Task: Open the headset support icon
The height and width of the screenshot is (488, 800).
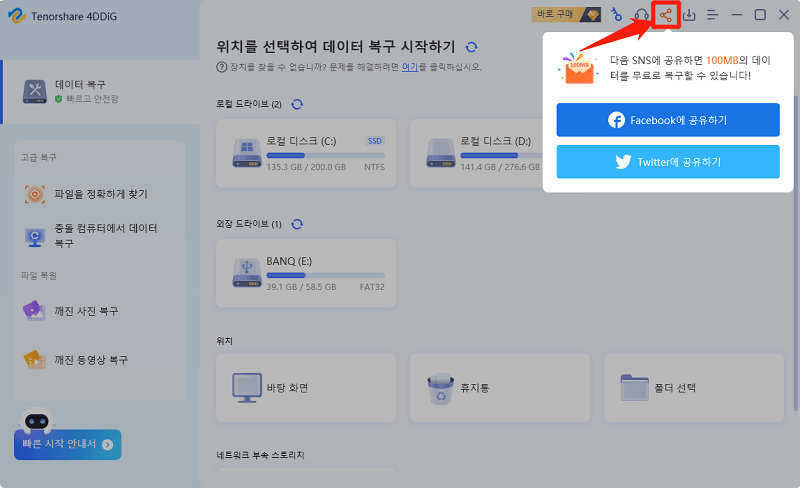Action: [x=641, y=14]
